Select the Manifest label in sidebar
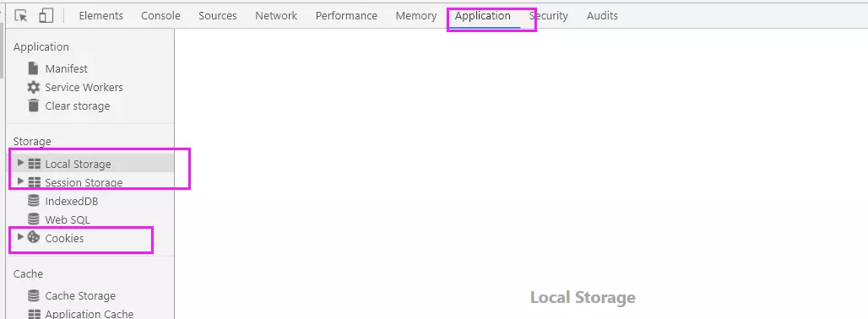Image resolution: width=868 pixels, height=319 pixels. coord(67,69)
